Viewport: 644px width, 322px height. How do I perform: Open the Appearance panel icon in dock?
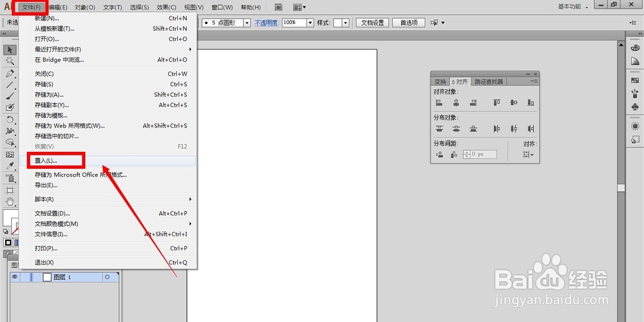pyautogui.click(x=634, y=126)
